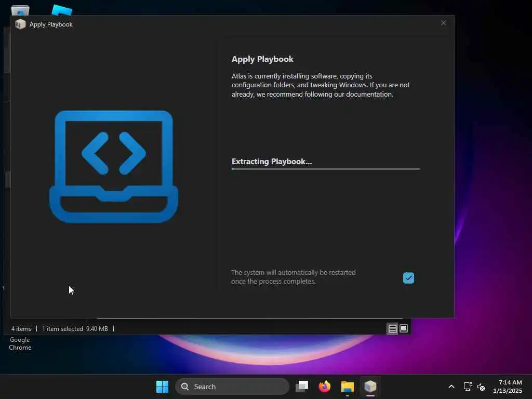Click the Apply Playbook title bar icon
The width and height of the screenshot is (532, 399).
tap(20, 24)
